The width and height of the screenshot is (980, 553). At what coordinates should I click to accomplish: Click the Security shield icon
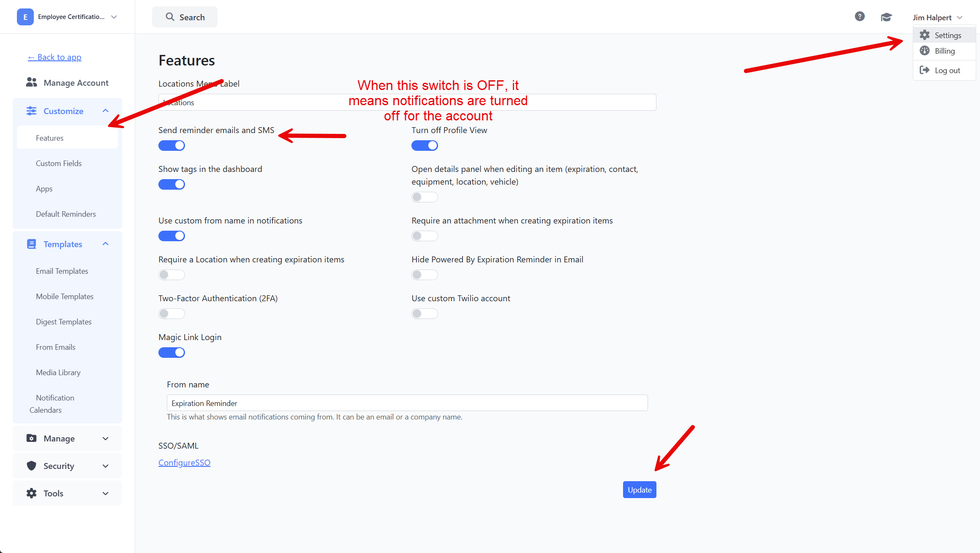click(x=31, y=466)
